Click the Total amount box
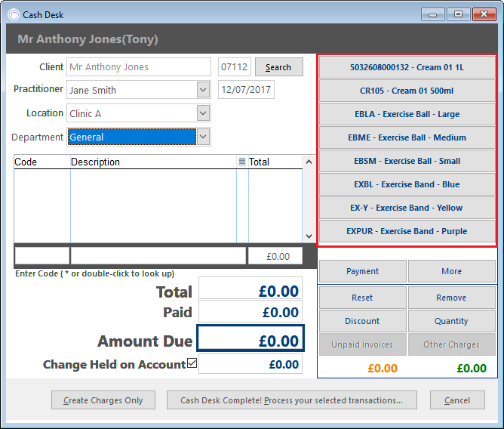Viewport: 504px width, 429px height. tap(250, 288)
